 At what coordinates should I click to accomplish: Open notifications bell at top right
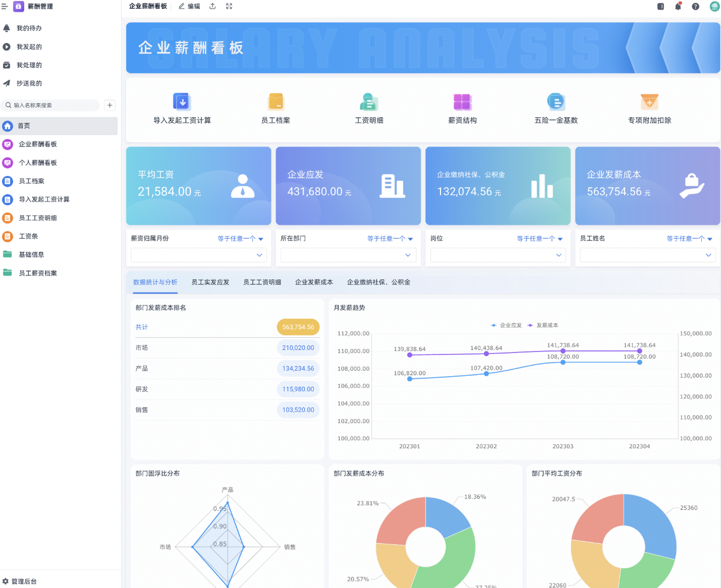[x=678, y=6]
